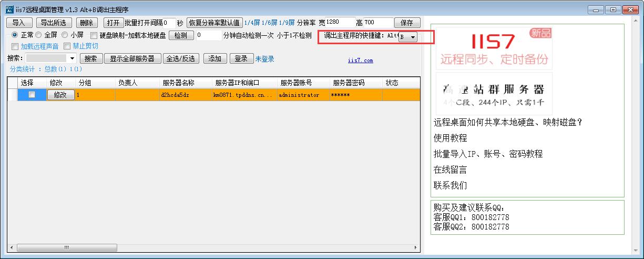This screenshot has height=259, width=644.
Task: Select the 正常 display mode radio button
Action: pos(15,35)
